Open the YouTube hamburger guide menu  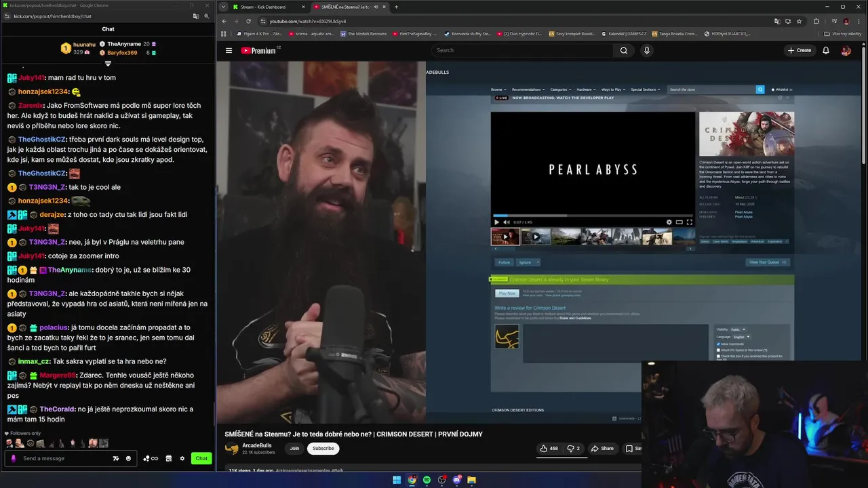[229, 50]
